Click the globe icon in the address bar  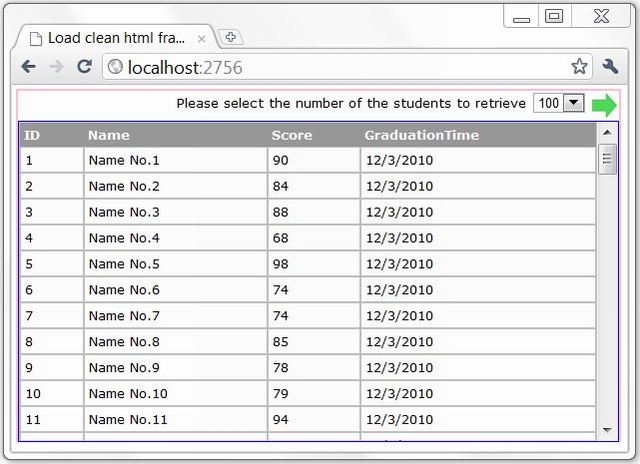[115, 67]
